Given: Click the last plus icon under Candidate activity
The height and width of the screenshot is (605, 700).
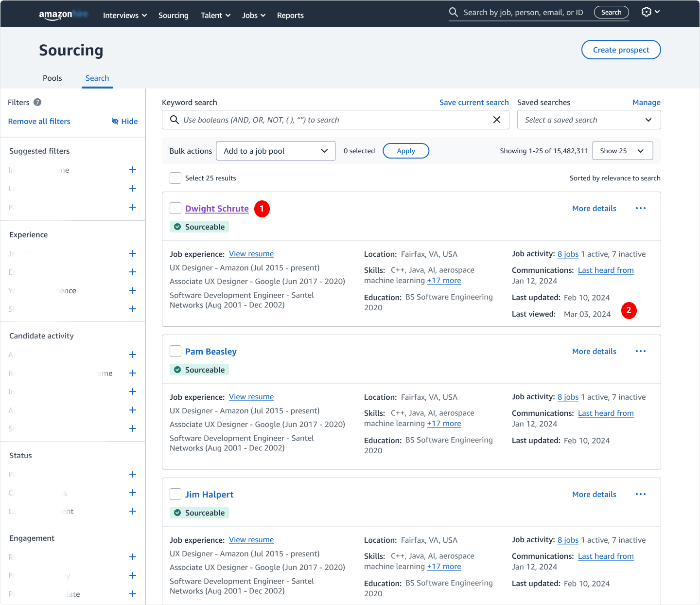Looking at the screenshot, I should pos(133,428).
